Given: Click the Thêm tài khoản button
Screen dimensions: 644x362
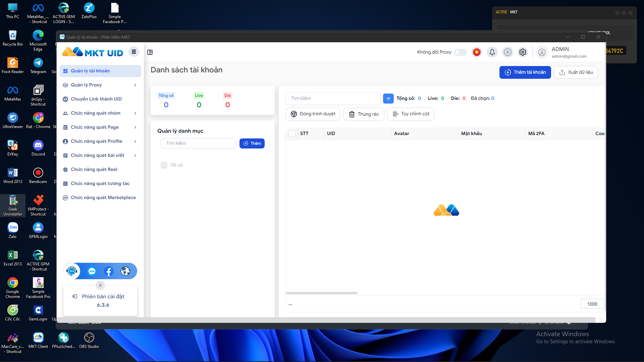Looking at the screenshot, I should (x=525, y=72).
